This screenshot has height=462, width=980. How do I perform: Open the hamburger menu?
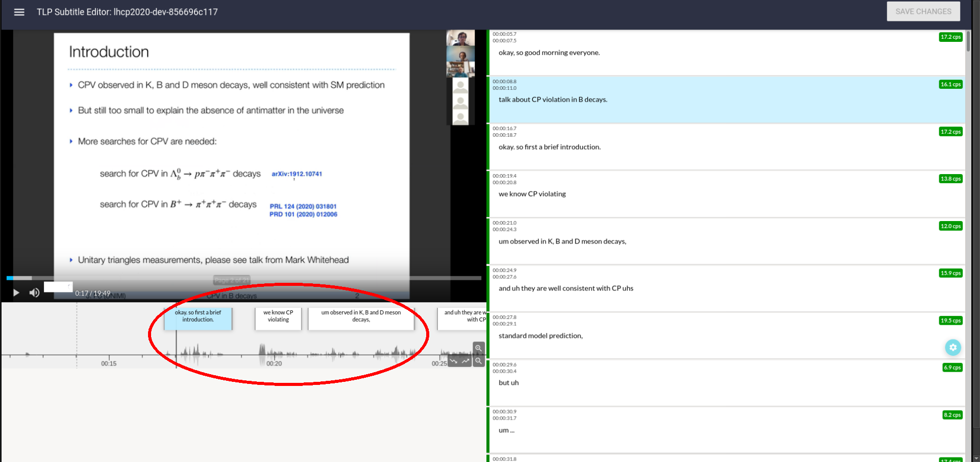coord(19,12)
